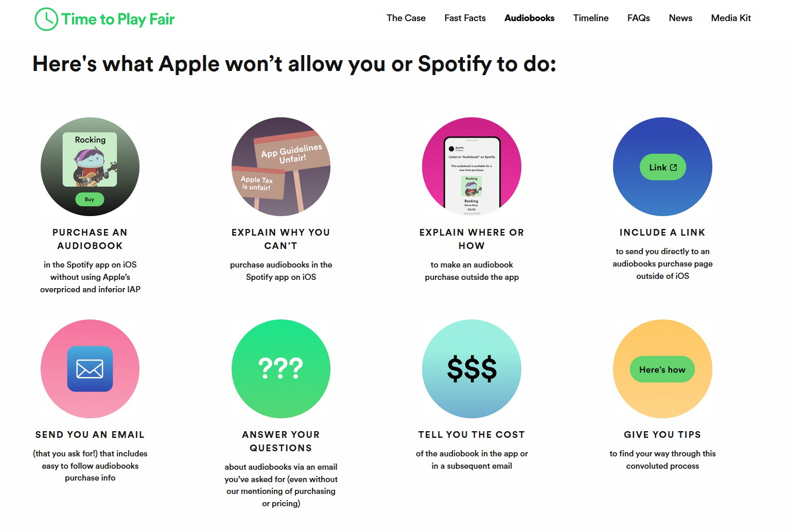Click the Include a Link heading
The height and width of the screenshot is (532, 788).
tap(662, 233)
